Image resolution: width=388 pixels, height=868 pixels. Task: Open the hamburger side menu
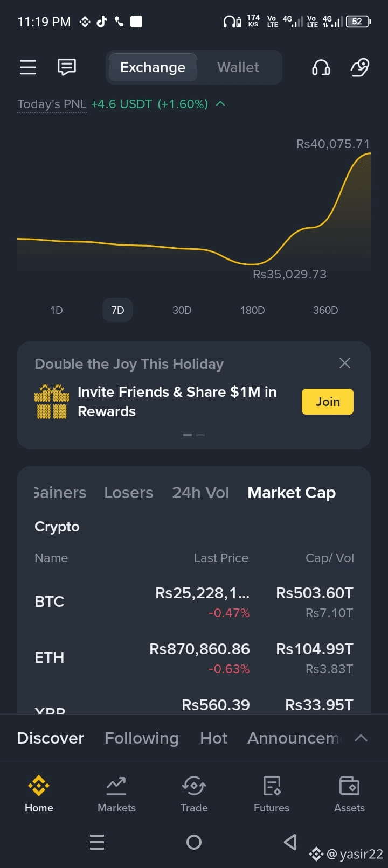coord(28,67)
